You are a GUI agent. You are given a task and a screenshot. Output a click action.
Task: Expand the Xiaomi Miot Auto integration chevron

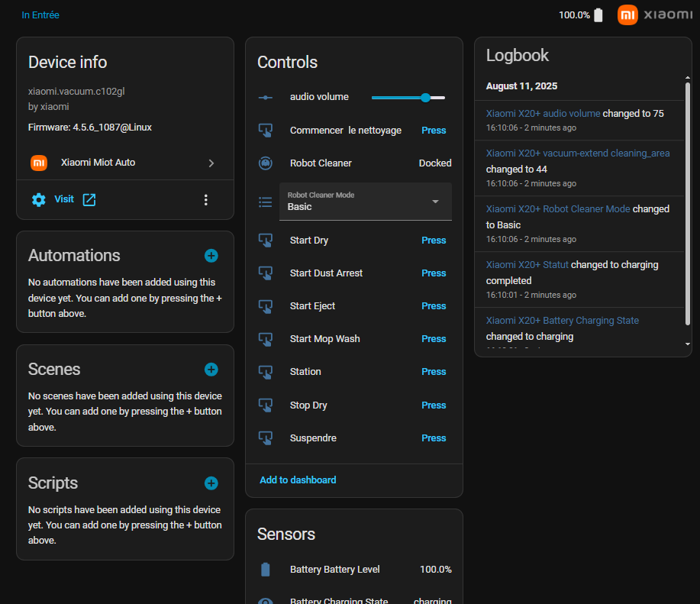click(x=211, y=163)
